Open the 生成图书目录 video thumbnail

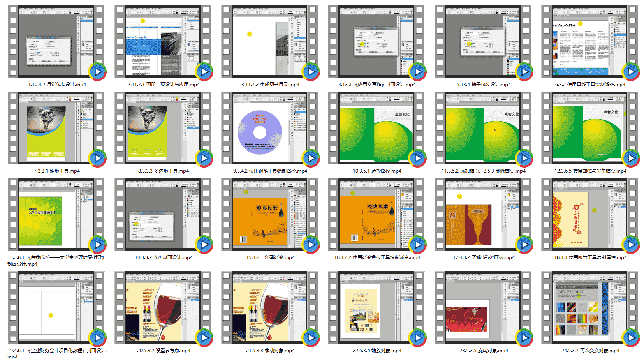[270, 41]
